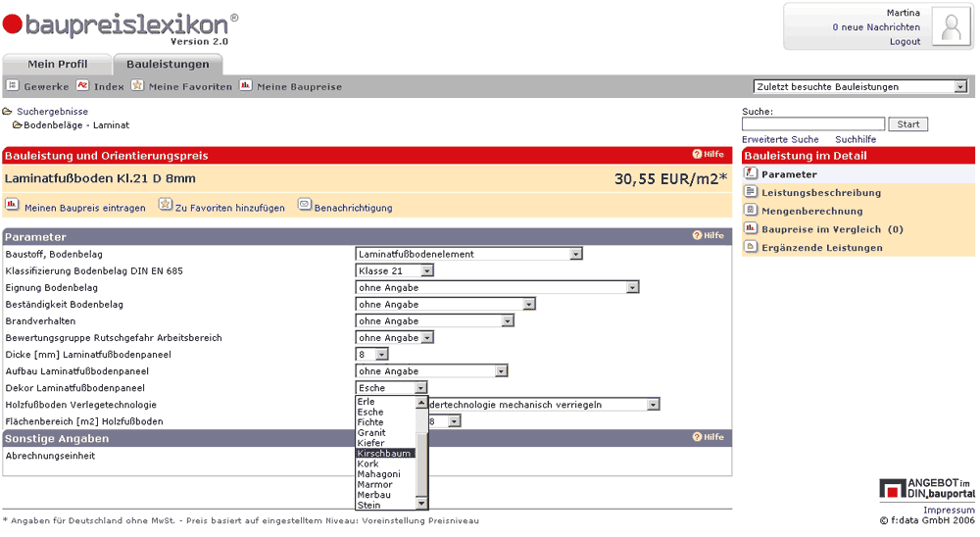This screenshot has width=980, height=537.
Task: Open the Dicke [mm] dropdown
Action: point(371,355)
